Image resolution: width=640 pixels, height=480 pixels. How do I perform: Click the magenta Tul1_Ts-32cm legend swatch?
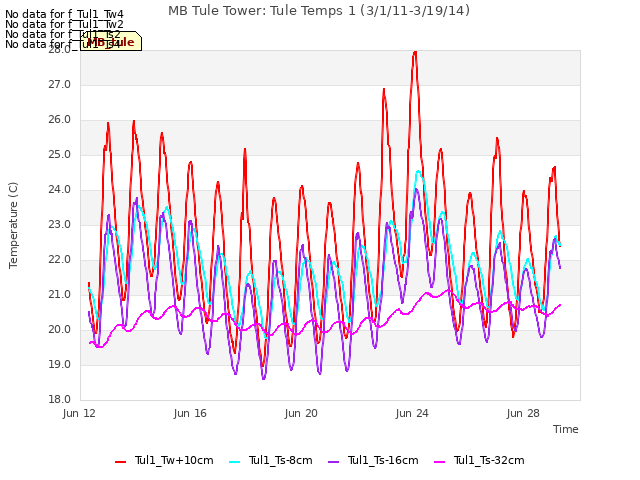pyautogui.click(x=440, y=462)
